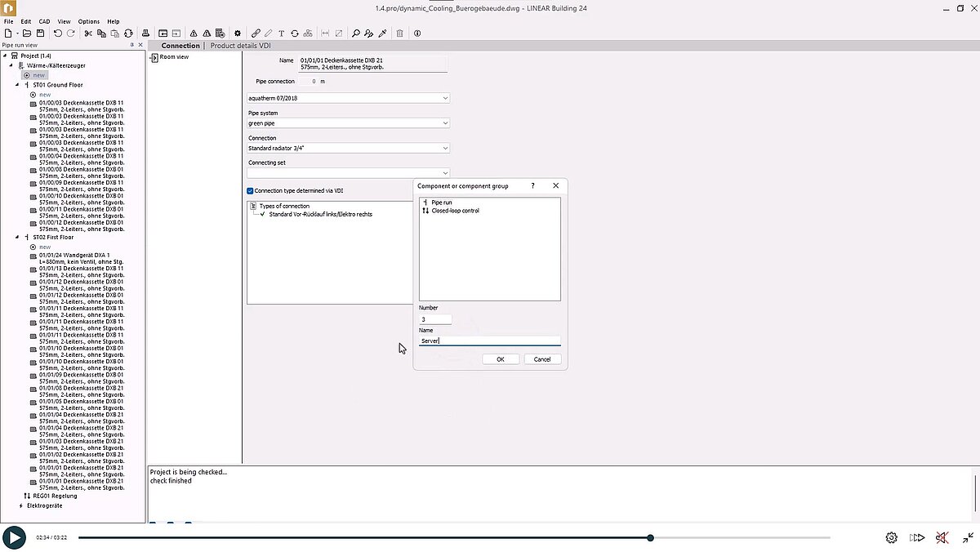Select the Text tool in the toolbar
The width and height of the screenshot is (980, 552).
point(281,33)
